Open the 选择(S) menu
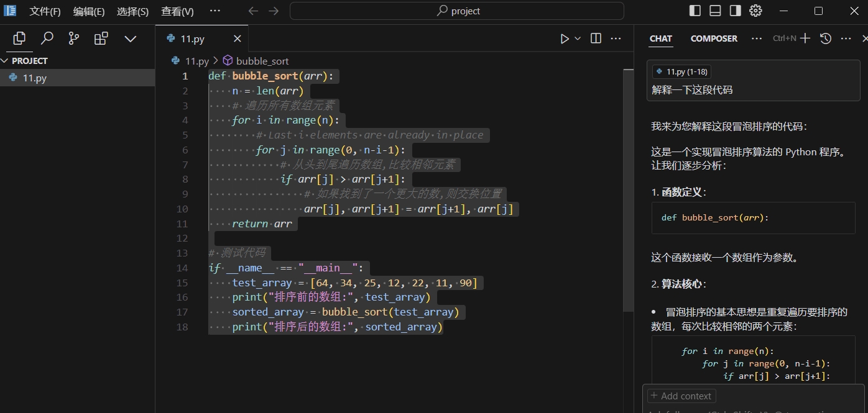 click(x=133, y=11)
